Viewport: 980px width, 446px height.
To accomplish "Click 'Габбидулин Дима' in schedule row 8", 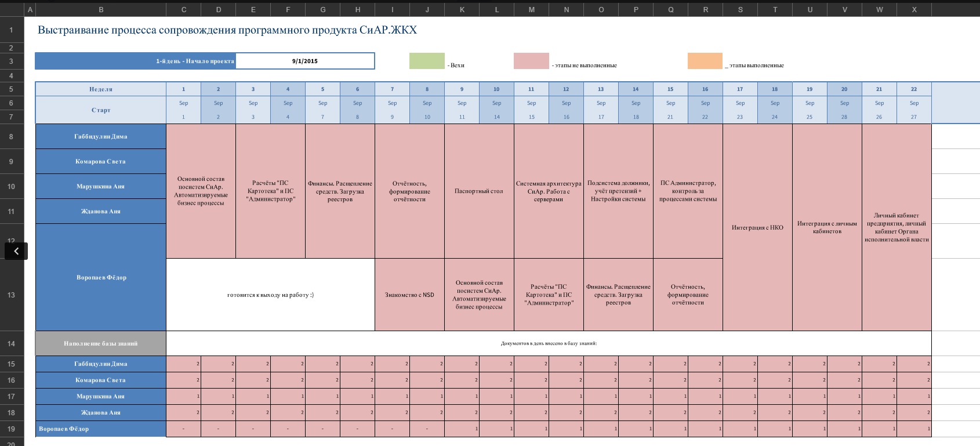I will [x=101, y=136].
